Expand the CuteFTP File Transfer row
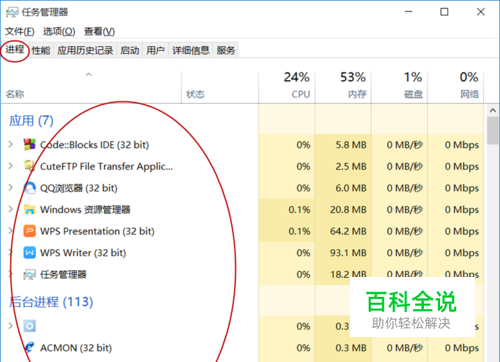The width and height of the screenshot is (500, 362). click(x=11, y=166)
